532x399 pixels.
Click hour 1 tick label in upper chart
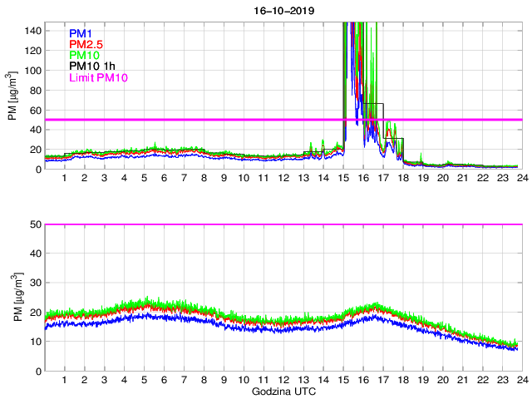[64, 179]
